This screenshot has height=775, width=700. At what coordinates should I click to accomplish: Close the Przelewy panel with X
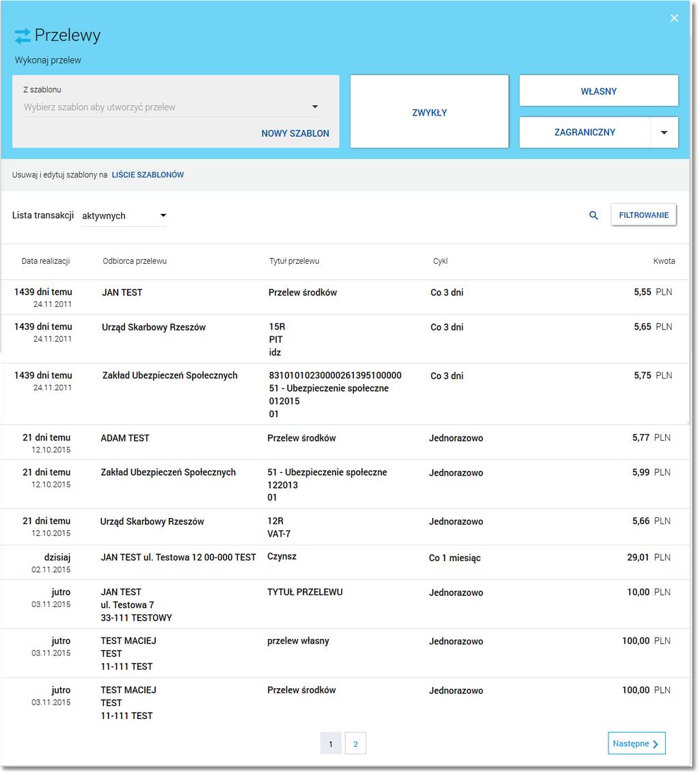pos(674,18)
